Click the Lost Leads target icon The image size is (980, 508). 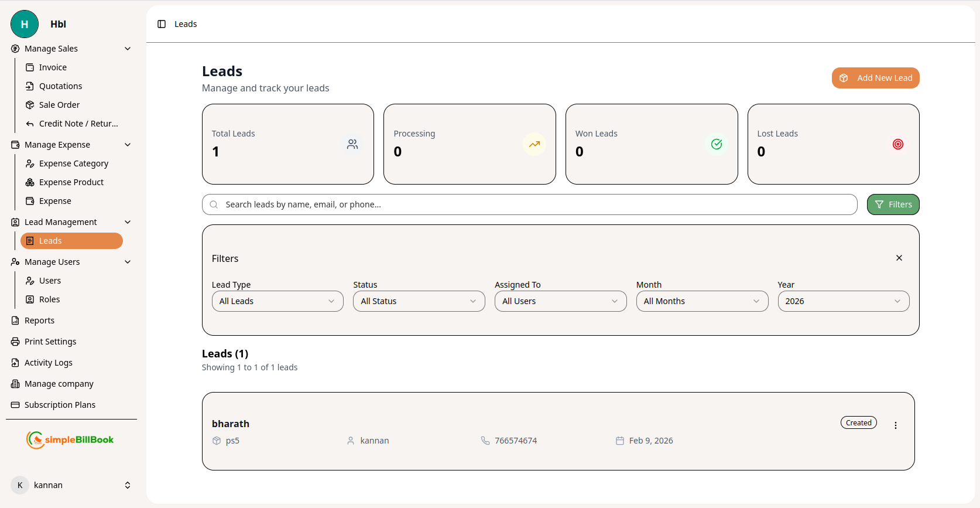pyautogui.click(x=897, y=144)
